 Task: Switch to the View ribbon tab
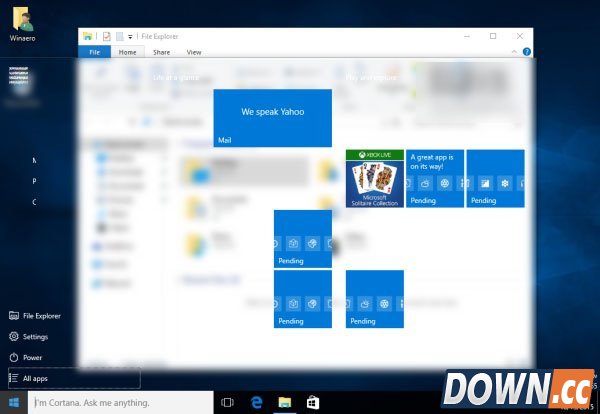tap(193, 52)
